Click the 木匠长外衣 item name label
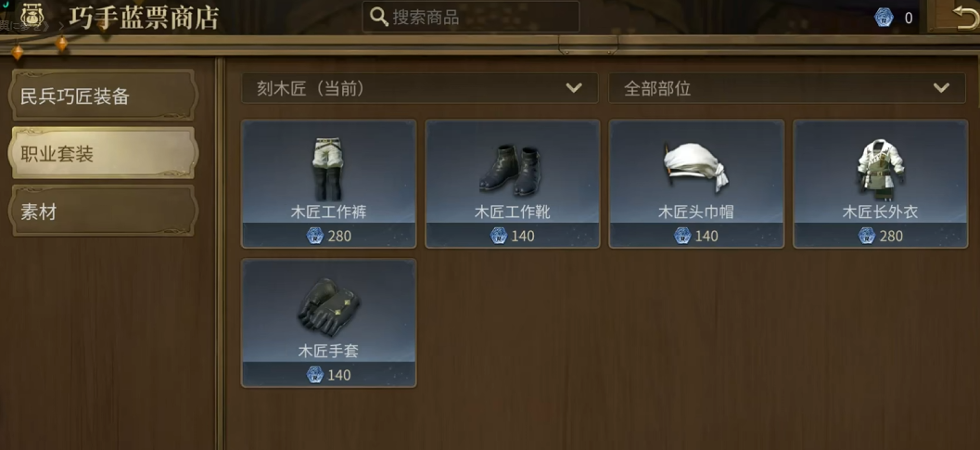Screen dimensions: 980x450 pos(880,212)
